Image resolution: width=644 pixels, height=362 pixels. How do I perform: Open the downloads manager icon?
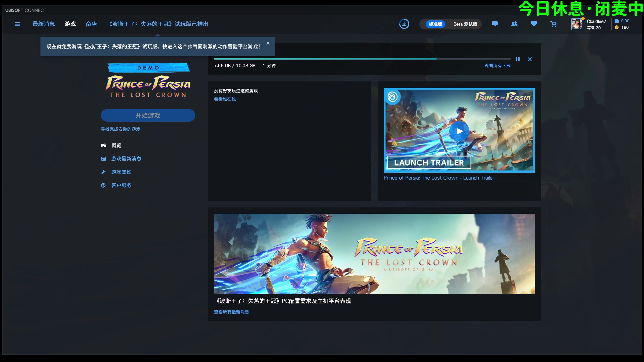pyautogui.click(x=404, y=24)
